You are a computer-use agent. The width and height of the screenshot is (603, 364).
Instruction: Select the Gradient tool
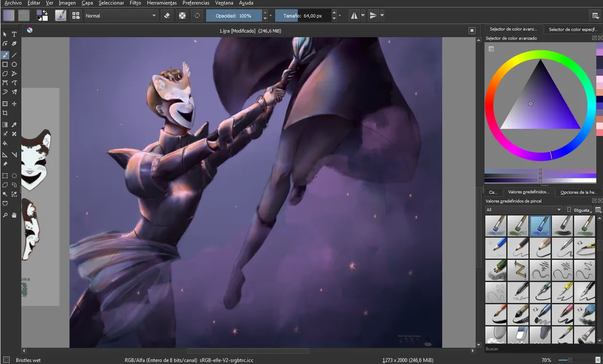tap(5, 125)
